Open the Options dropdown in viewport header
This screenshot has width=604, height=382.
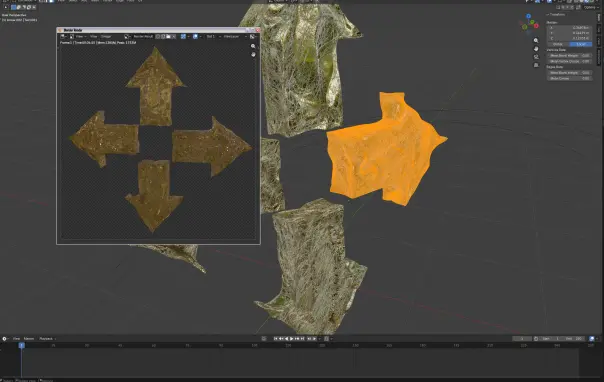coord(591,7)
